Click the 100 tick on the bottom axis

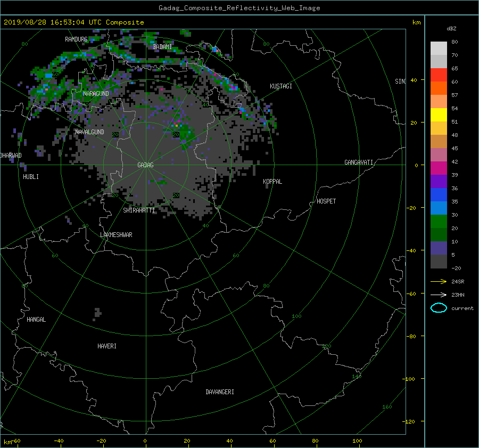[357, 441]
